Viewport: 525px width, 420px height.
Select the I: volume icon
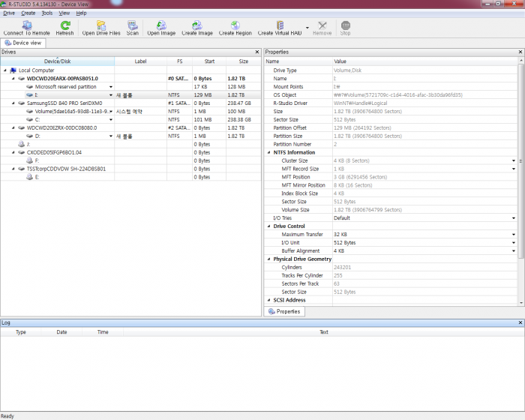click(x=29, y=94)
